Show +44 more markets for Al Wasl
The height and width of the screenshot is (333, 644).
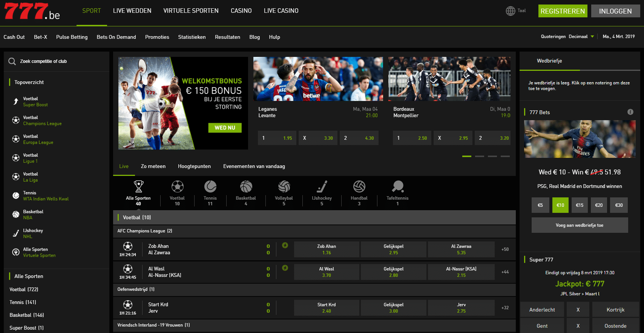point(505,272)
